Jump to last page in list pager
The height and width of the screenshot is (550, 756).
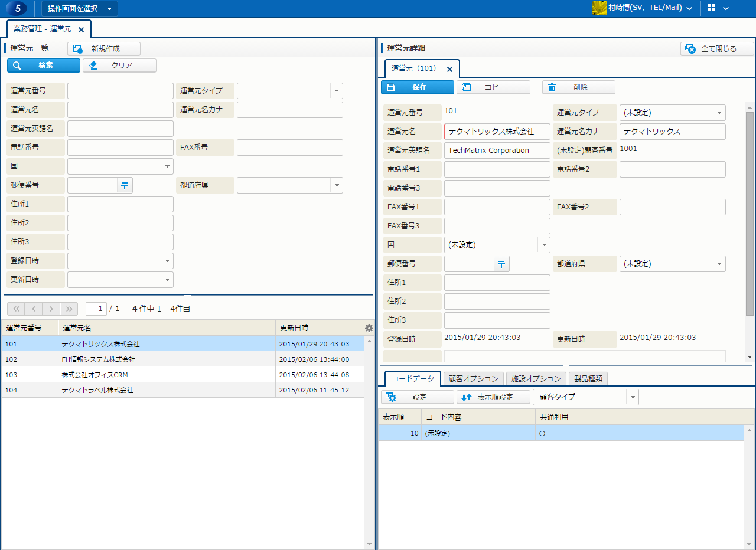tap(69, 309)
